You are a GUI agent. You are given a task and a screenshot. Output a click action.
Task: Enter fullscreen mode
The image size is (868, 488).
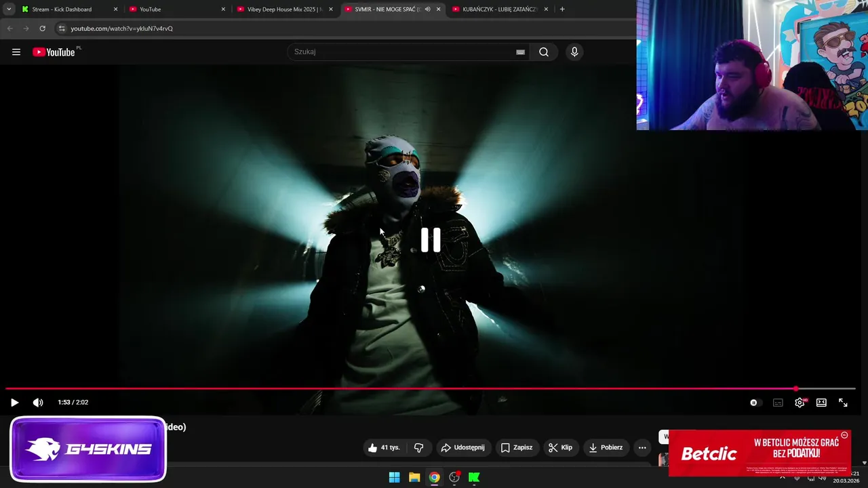[x=843, y=403]
